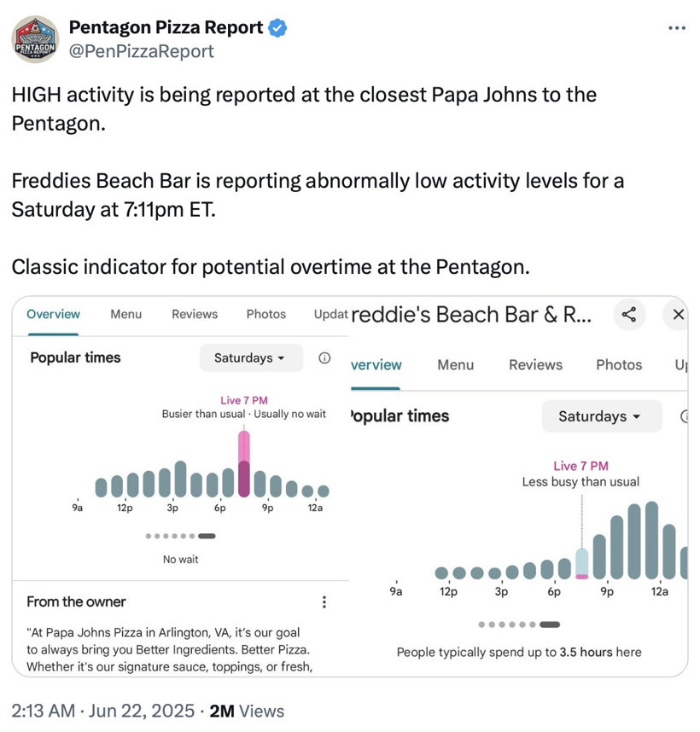
Task: Switch to Menu tab in Papa Johns panel
Action: coord(126,314)
